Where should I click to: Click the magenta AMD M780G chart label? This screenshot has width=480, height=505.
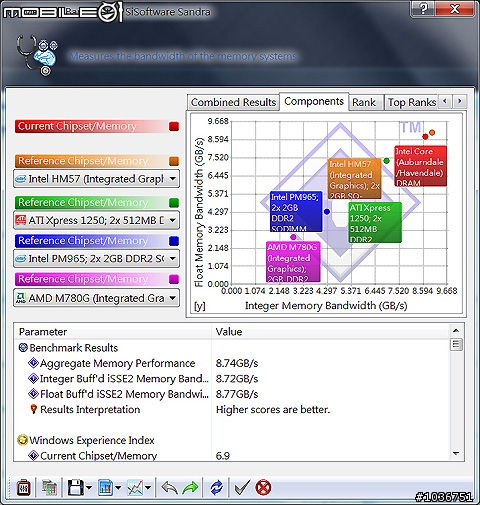(293, 262)
